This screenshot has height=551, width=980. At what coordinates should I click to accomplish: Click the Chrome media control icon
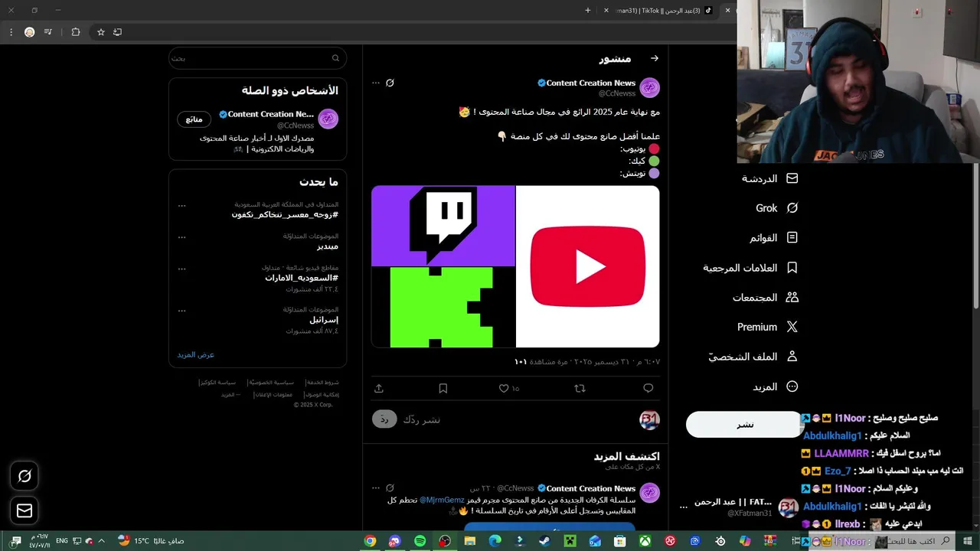point(48,32)
